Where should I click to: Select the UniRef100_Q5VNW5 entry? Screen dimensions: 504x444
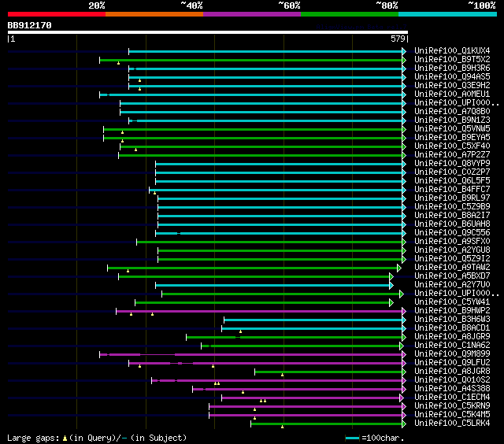[452, 129]
